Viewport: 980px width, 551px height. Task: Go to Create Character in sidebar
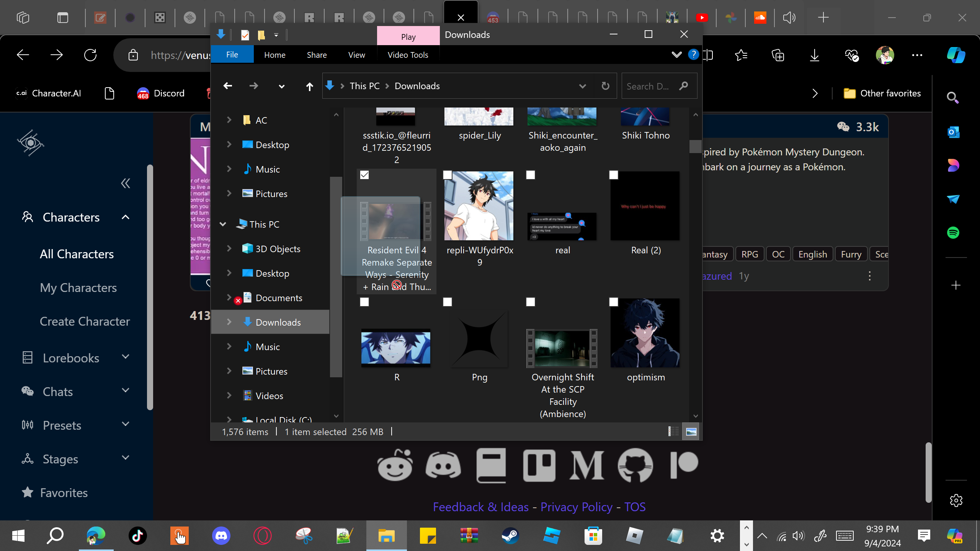(x=85, y=321)
